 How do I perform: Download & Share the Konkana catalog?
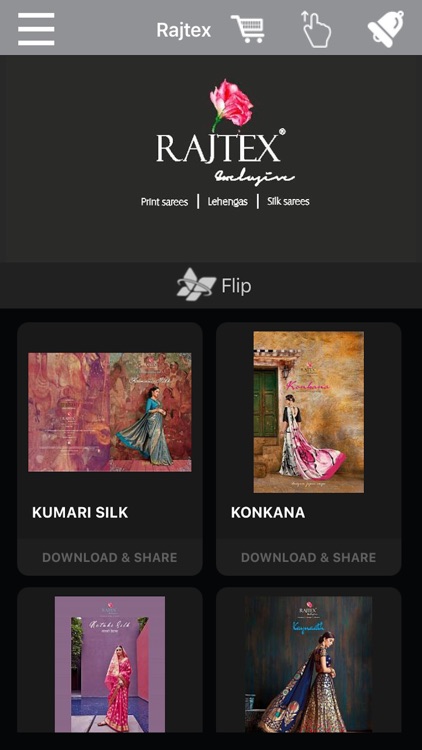pos(309,557)
